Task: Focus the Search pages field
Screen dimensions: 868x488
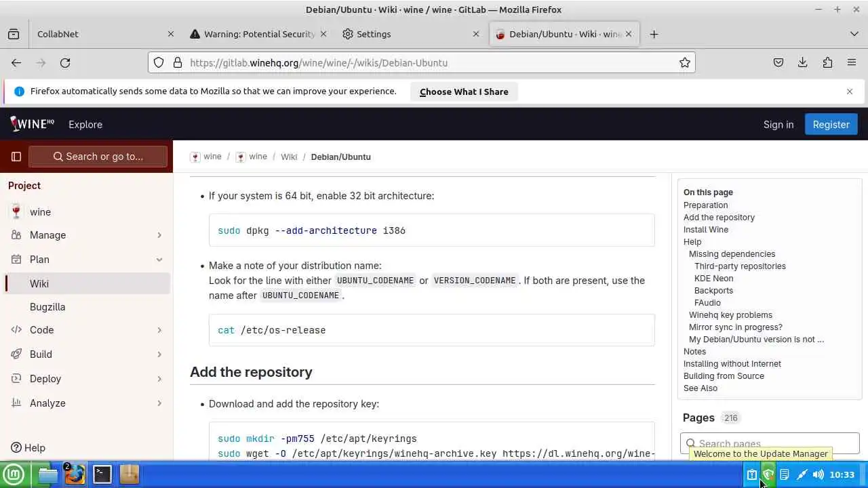Action: point(770,443)
